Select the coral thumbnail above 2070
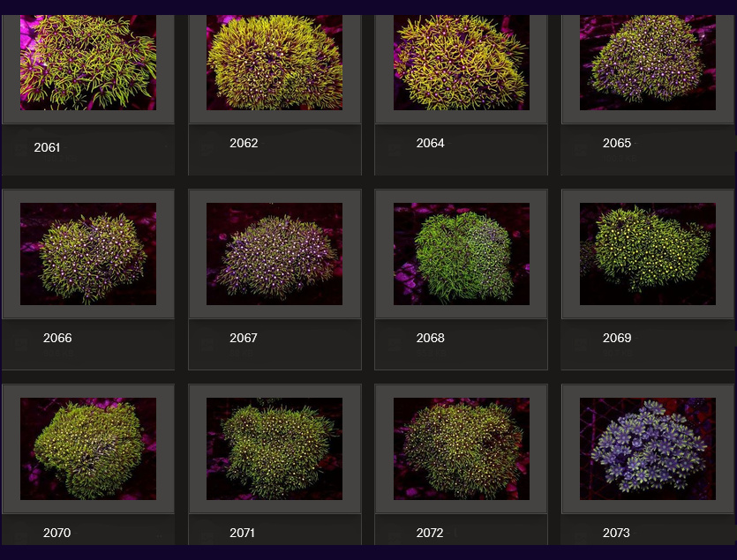 [x=88, y=449]
